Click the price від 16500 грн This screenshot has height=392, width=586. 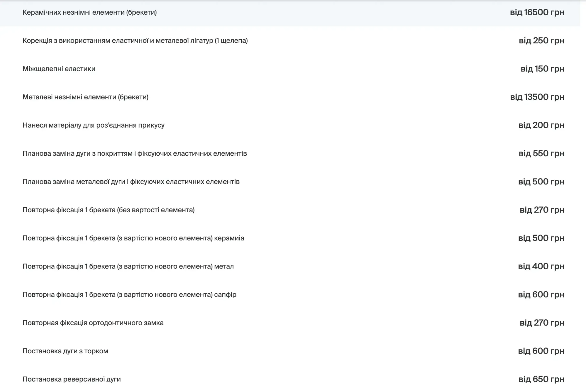537,13
